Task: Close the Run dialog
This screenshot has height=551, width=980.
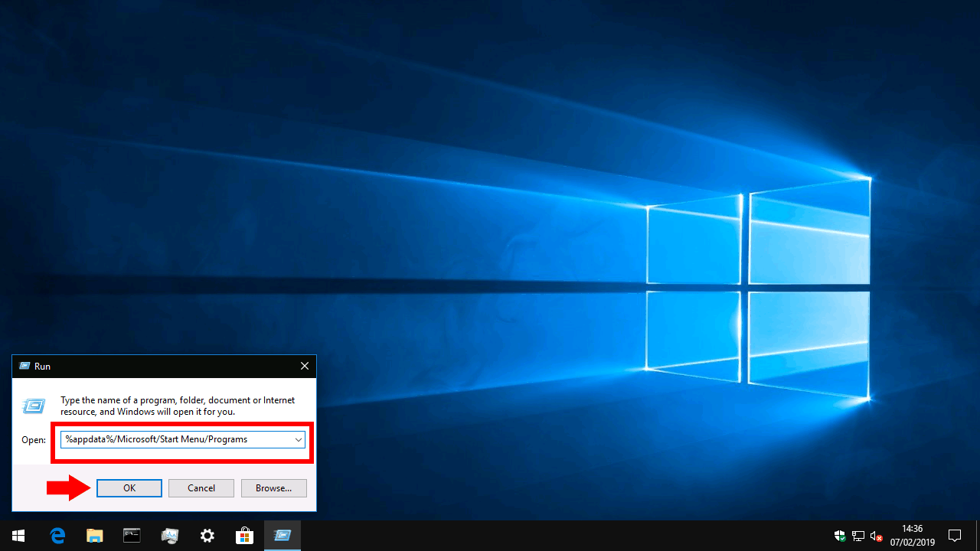Action: coord(304,366)
